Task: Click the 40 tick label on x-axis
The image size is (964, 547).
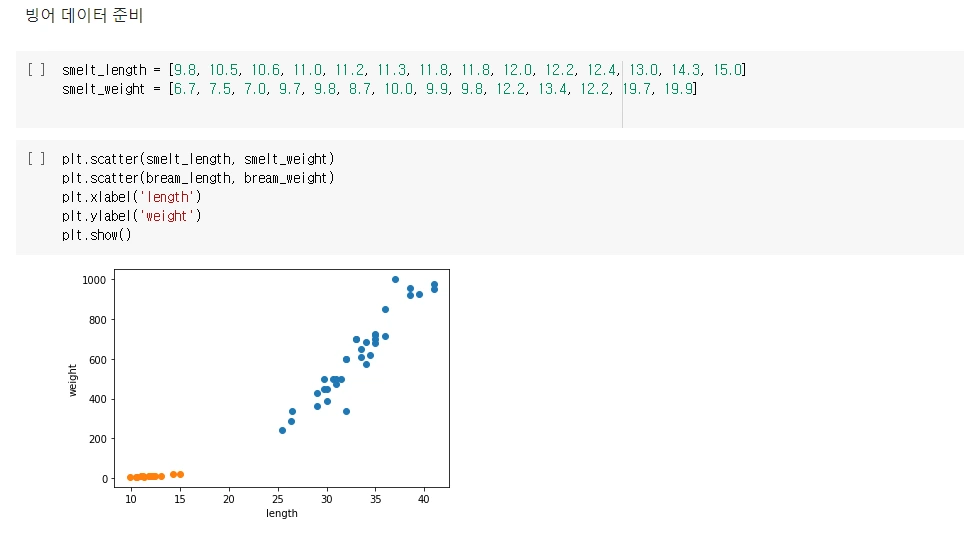Action: tap(424, 499)
